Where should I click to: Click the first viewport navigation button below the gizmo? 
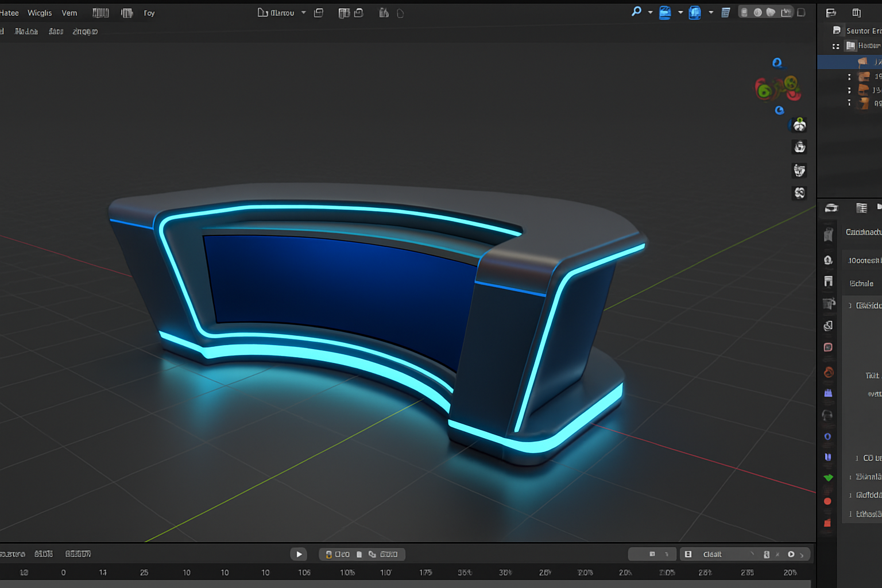click(799, 125)
